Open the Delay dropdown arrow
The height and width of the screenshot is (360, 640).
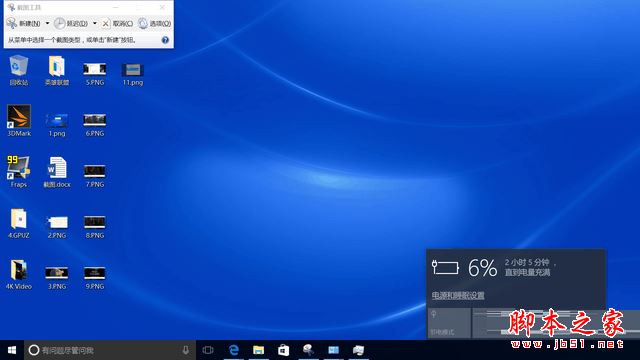point(95,24)
